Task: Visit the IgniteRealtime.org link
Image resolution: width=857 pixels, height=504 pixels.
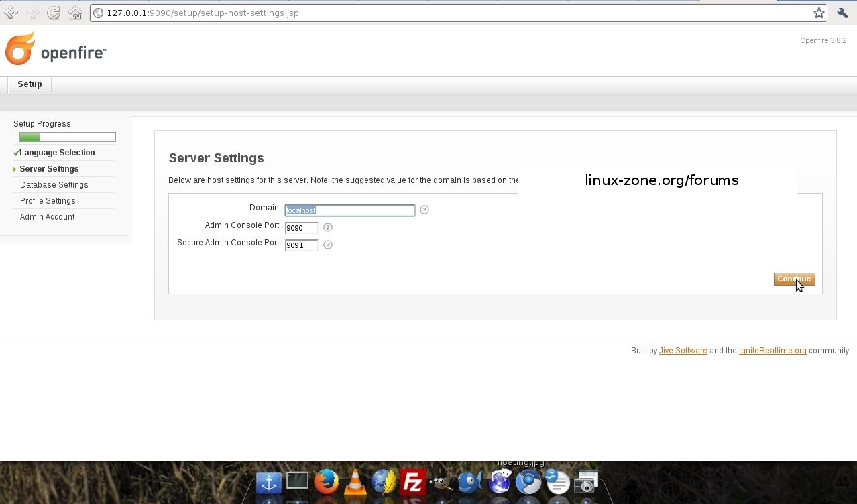Action: coord(772,351)
